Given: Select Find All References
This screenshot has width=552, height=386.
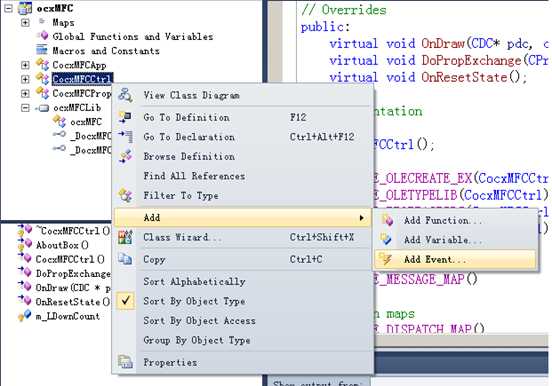Looking at the screenshot, I should tap(243, 176).
